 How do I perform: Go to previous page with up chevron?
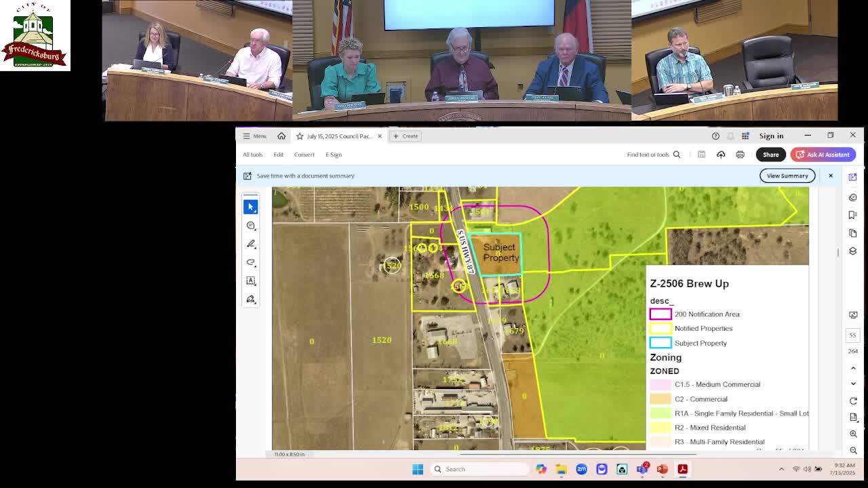pyautogui.click(x=853, y=368)
